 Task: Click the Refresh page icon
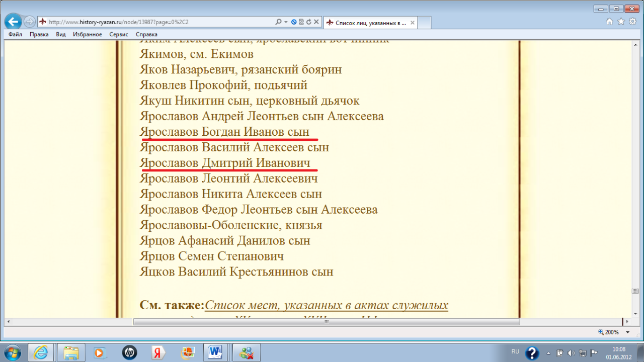click(308, 22)
